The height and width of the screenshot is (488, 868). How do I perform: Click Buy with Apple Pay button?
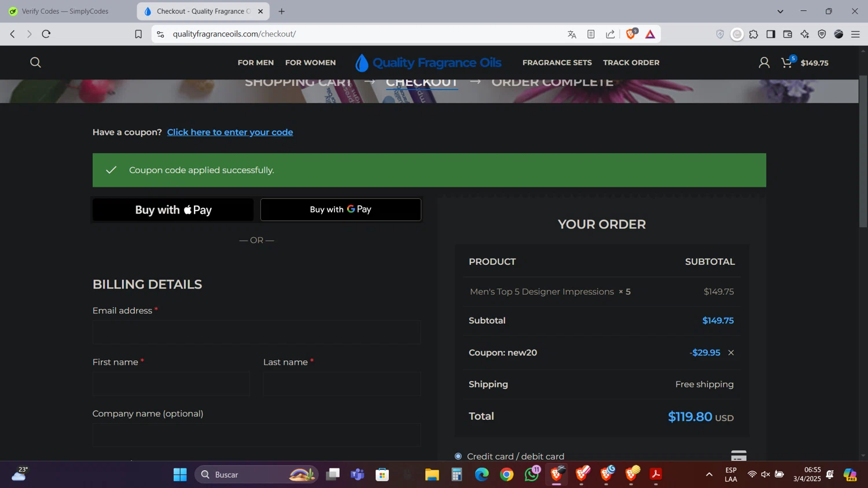click(x=173, y=210)
